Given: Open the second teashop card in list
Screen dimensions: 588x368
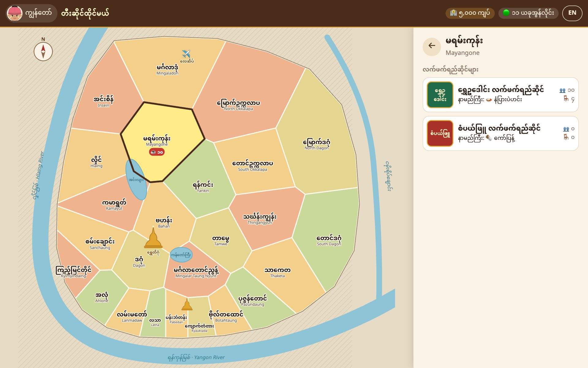Looking at the screenshot, I should 500,133.
